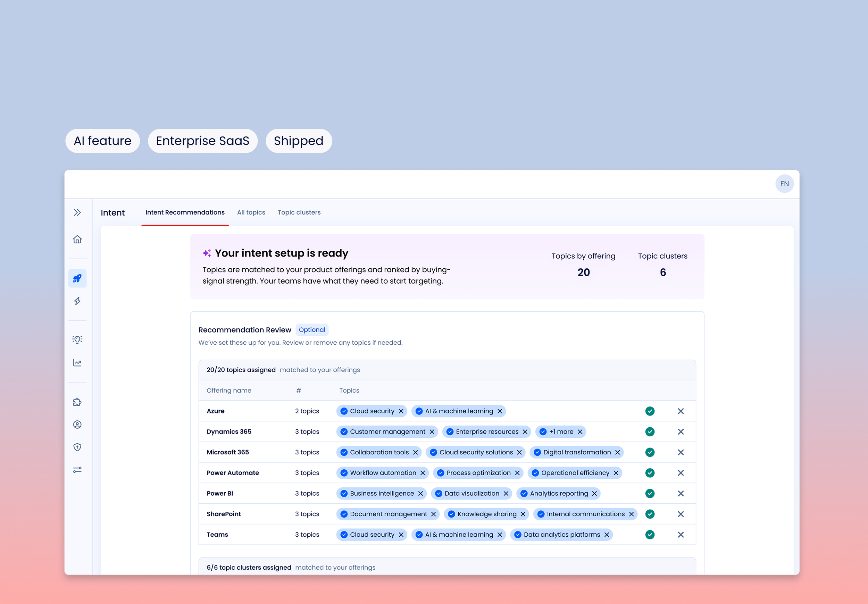Remove AI & machine learning from Azure

[500, 411]
